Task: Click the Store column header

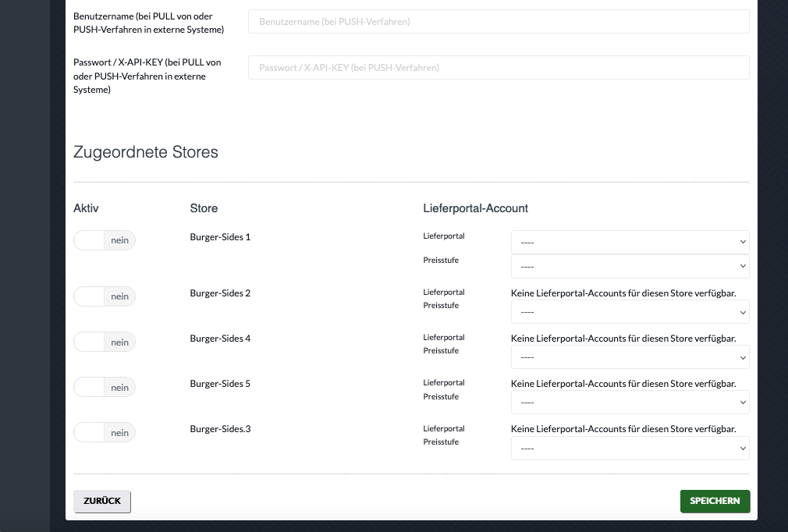Action: (204, 208)
